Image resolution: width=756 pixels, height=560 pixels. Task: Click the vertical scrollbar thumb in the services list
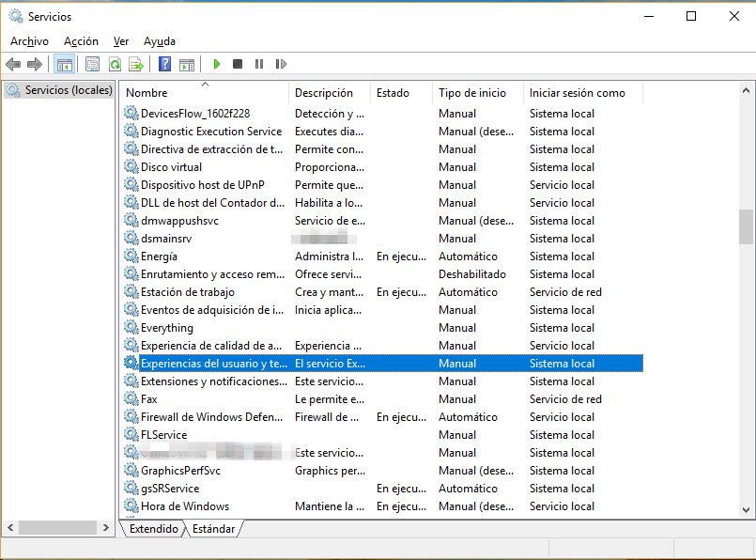coord(746,226)
